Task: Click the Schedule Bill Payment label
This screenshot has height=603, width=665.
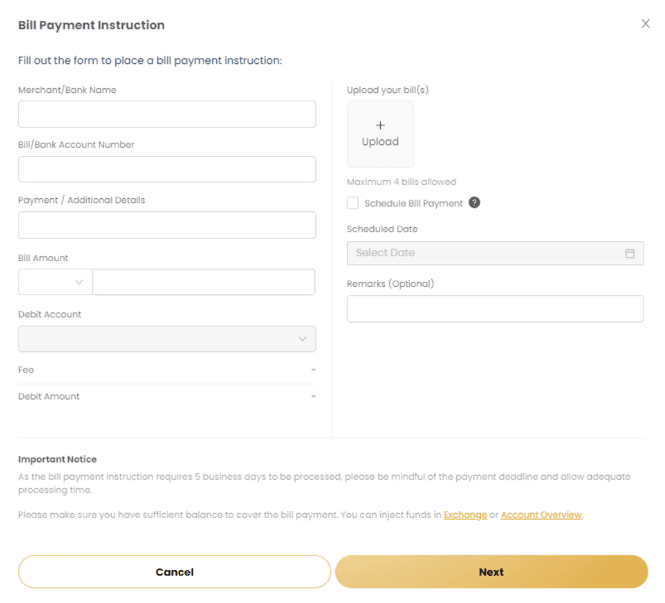Action: (x=414, y=203)
